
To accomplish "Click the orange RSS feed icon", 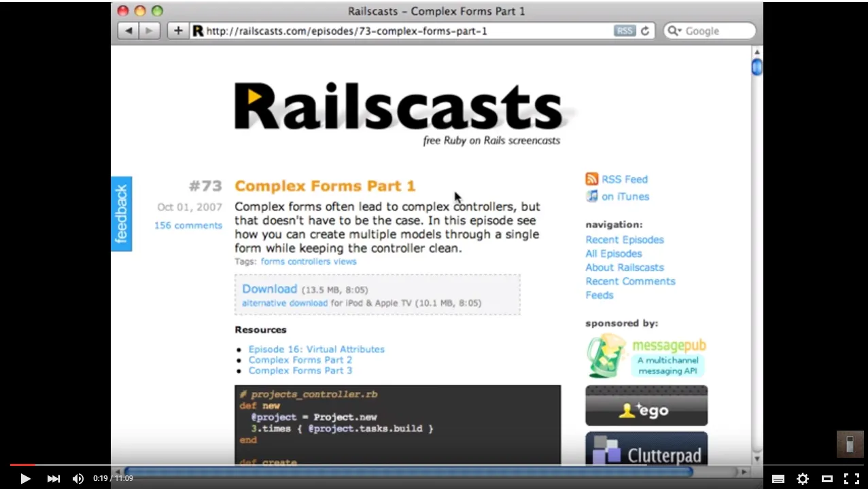I will coord(592,179).
